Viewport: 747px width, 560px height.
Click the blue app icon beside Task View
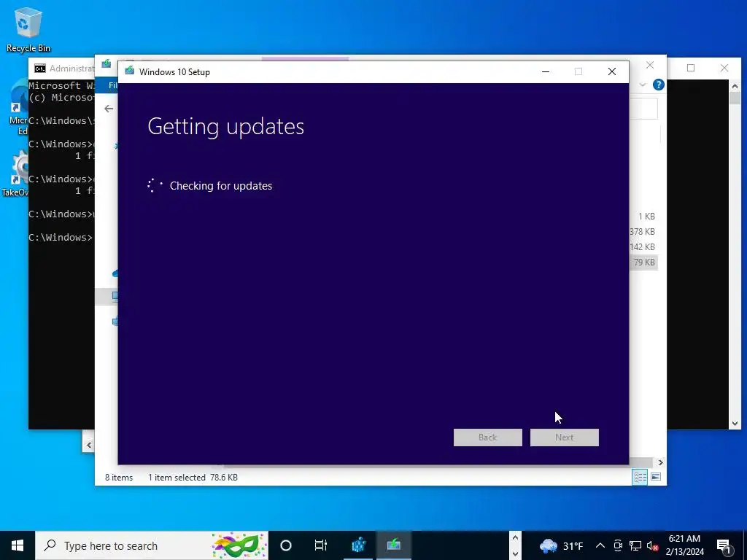tap(358, 545)
